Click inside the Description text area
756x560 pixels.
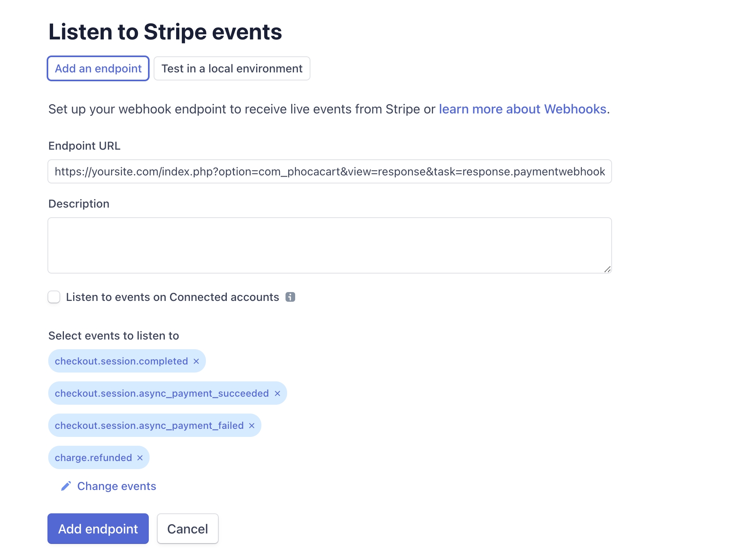(x=329, y=245)
